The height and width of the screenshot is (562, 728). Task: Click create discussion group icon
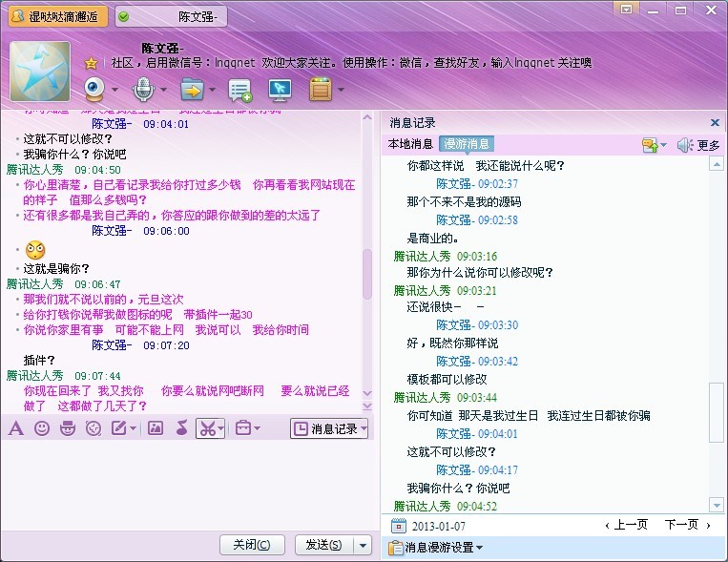pyautogui.click(x=239, y=90)
